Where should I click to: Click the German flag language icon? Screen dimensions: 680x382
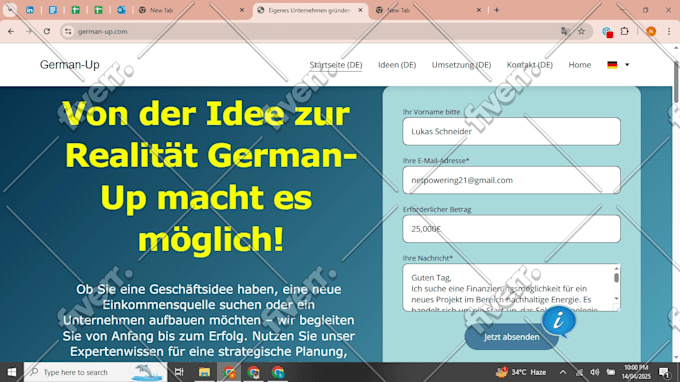(x=612, y=65)
